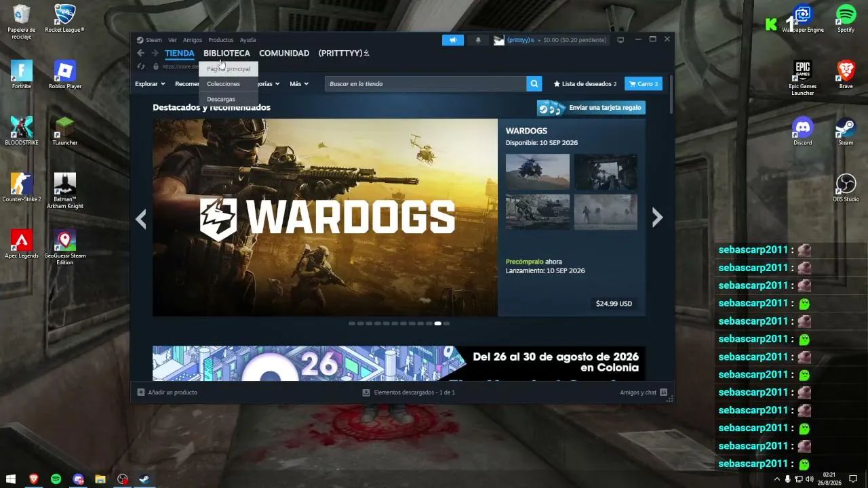Open Brave browser from the taskbar
Viewport: 868px width, 488px height.
33,479
